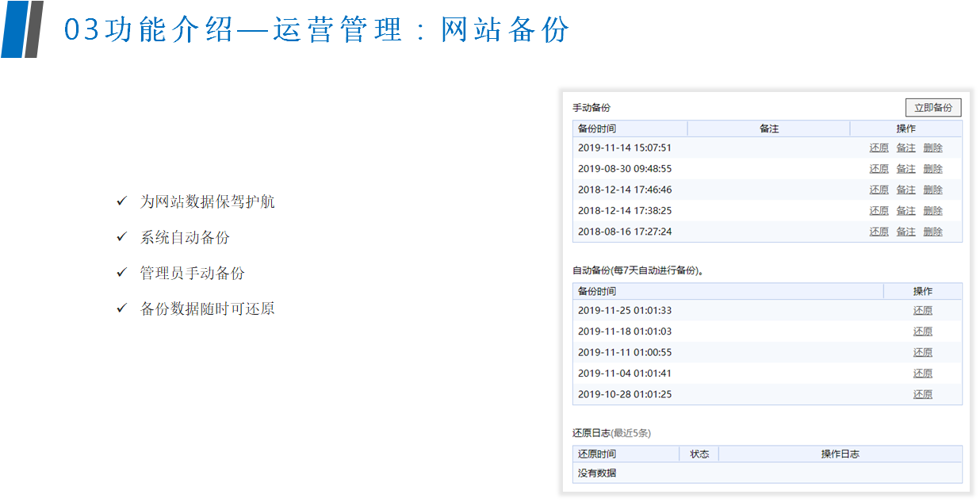Delete the 2018-12-14 17:38:25 backup
Viewport: 980px width, 502px height.
(x=932, y=211)
